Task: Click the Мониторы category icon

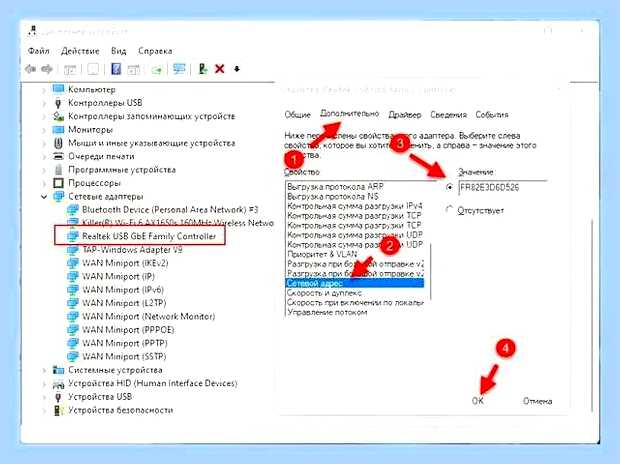Action: pos(58,129)
